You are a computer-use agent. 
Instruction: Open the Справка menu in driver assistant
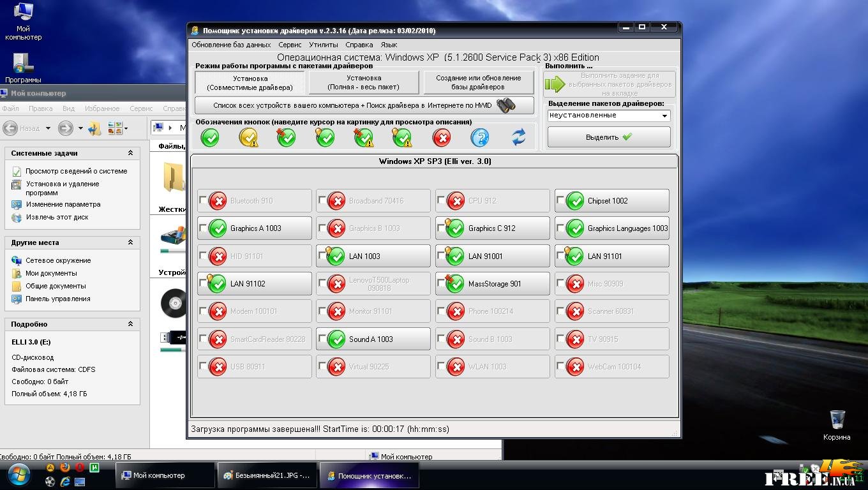click(x=359, y=45)
